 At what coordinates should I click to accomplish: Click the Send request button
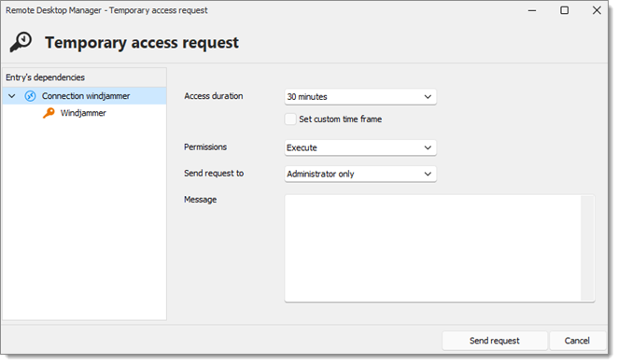495,341
